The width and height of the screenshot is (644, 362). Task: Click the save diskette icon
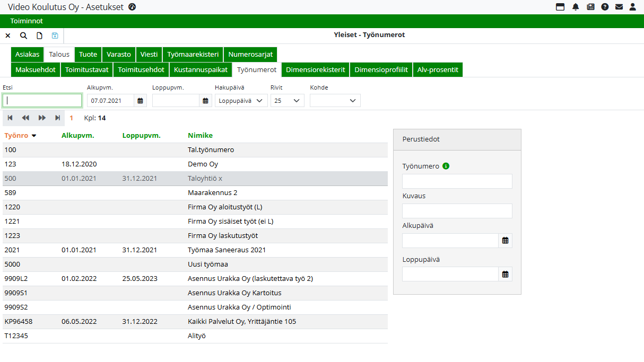click(55, 36)
